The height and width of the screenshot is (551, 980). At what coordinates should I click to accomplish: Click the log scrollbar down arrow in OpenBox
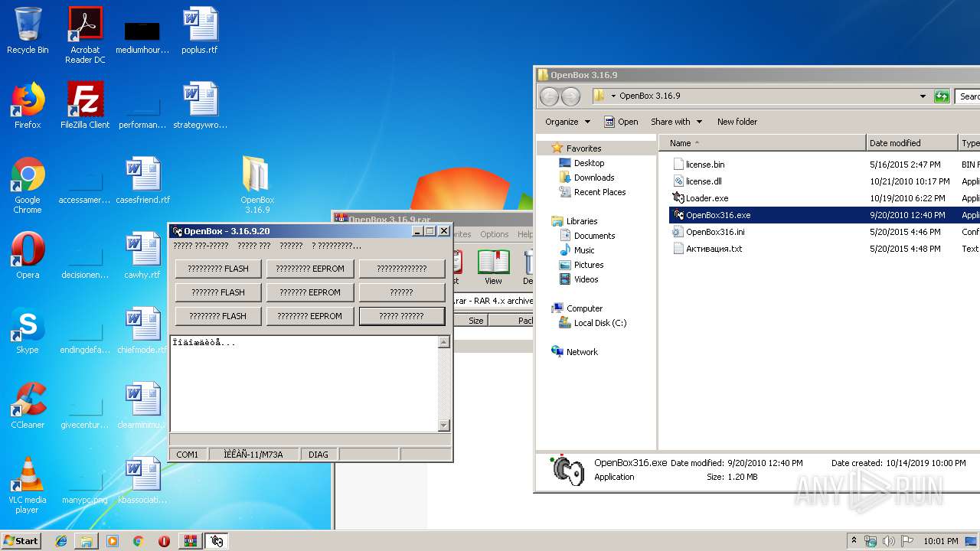[x=444, y=425]
